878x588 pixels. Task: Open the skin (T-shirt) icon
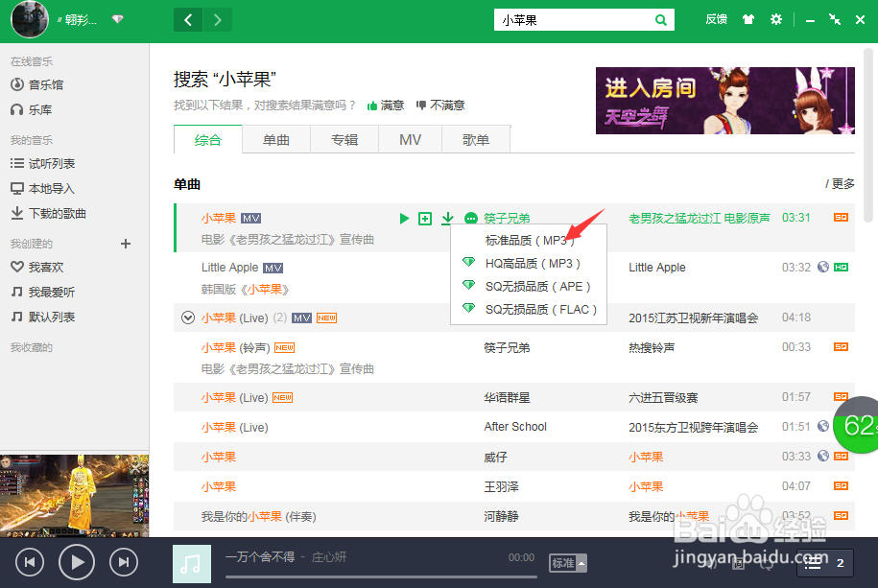tap(748, 19)
